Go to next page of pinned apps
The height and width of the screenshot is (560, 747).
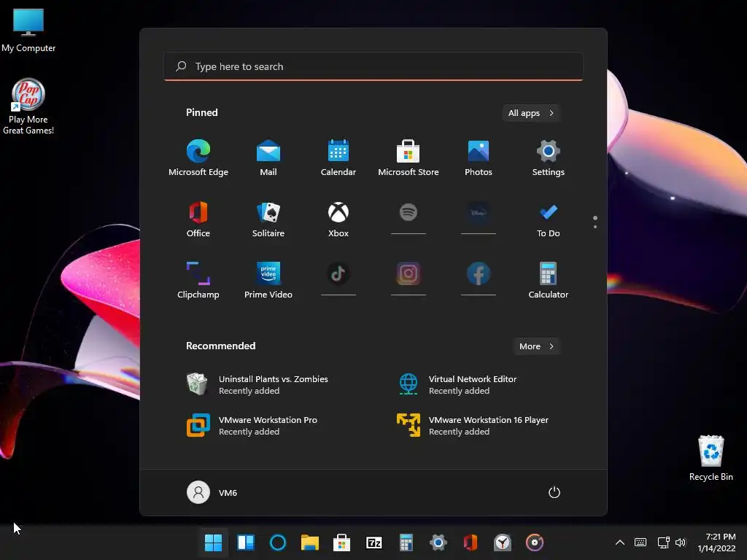(595, 227)
